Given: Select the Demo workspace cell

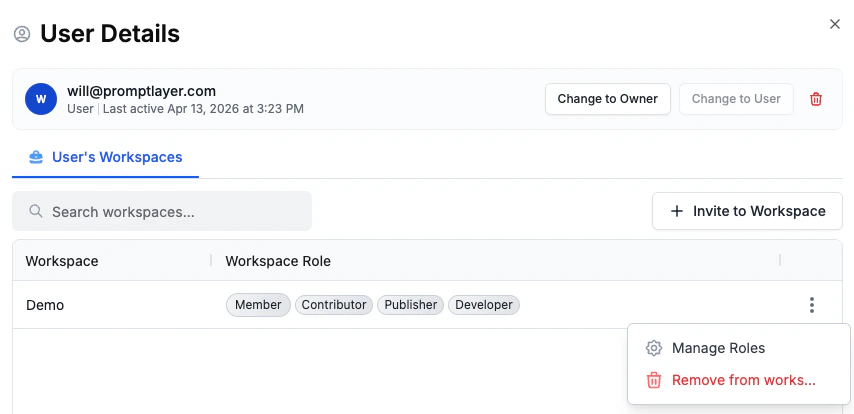Looking at the screenshot, I should (x=45, y=305).
